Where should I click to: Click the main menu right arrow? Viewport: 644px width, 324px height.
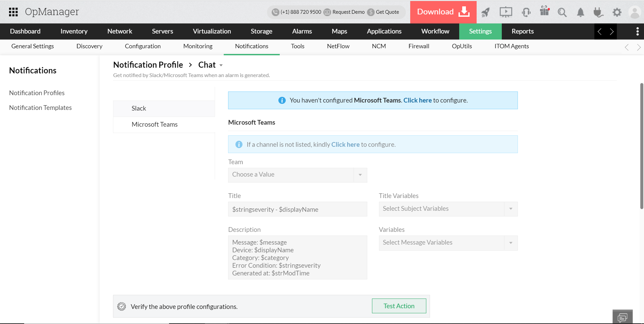(x=611, y=31)
